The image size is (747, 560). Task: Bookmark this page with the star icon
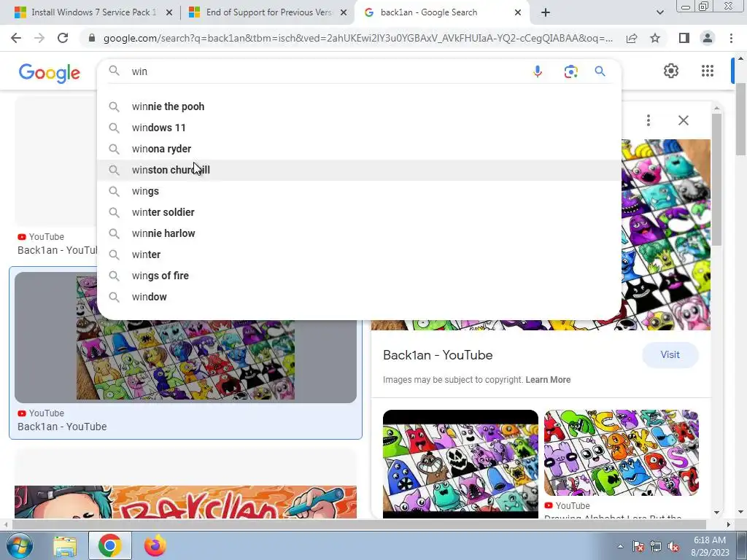655,38
